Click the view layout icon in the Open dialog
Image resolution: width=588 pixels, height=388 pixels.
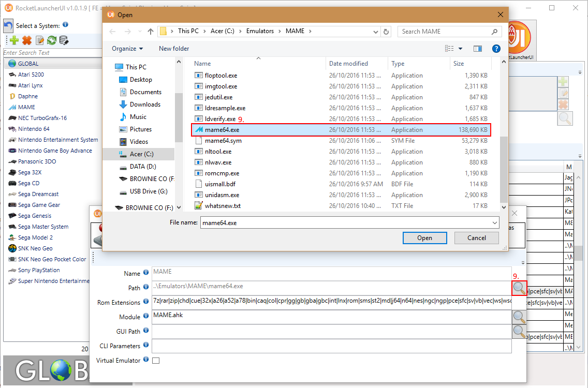(x=449, y=49)
